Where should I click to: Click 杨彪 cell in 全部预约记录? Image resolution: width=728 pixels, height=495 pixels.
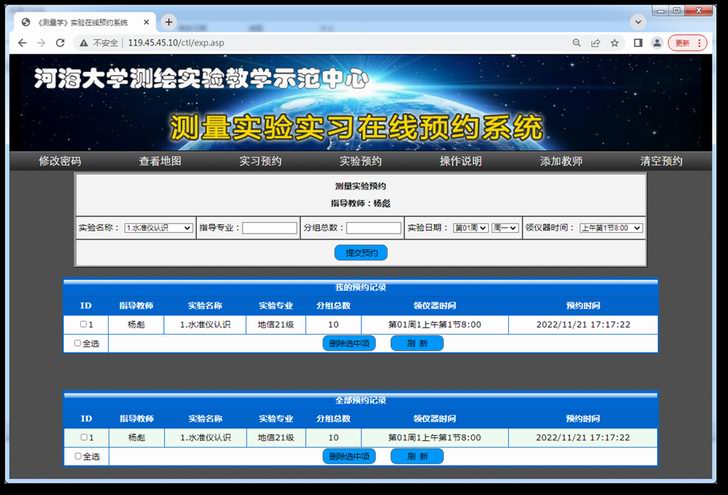(136, 437)
